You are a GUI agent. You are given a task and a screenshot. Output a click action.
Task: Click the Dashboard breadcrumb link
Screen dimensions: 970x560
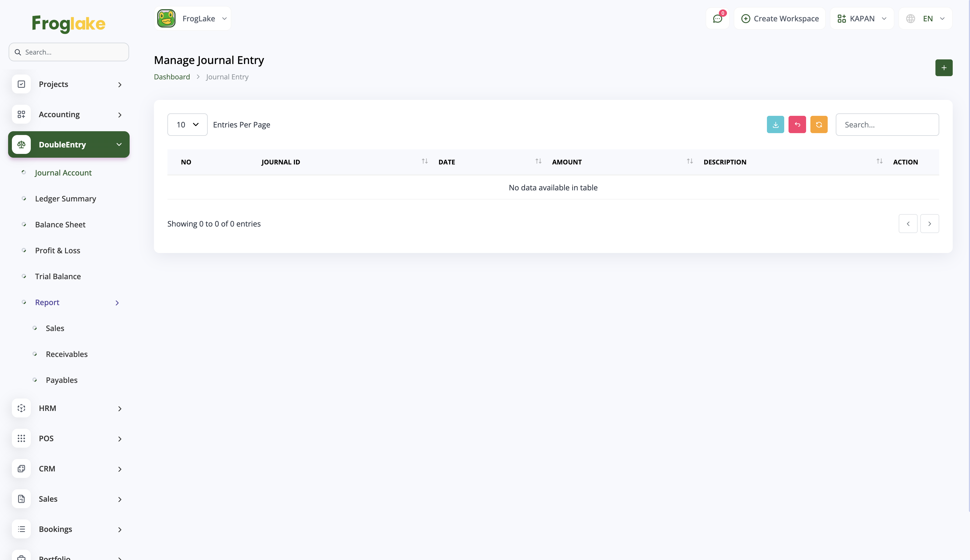tap(172, 77)
